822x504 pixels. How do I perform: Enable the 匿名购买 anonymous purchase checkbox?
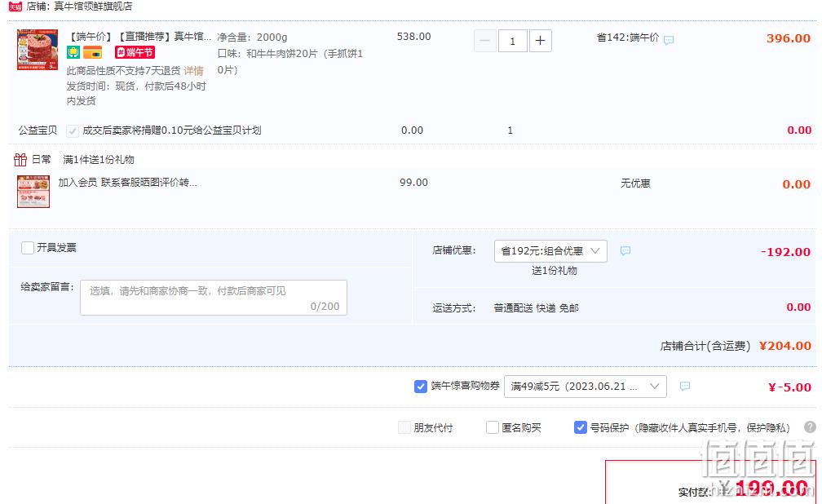click(x=492, y=427)
